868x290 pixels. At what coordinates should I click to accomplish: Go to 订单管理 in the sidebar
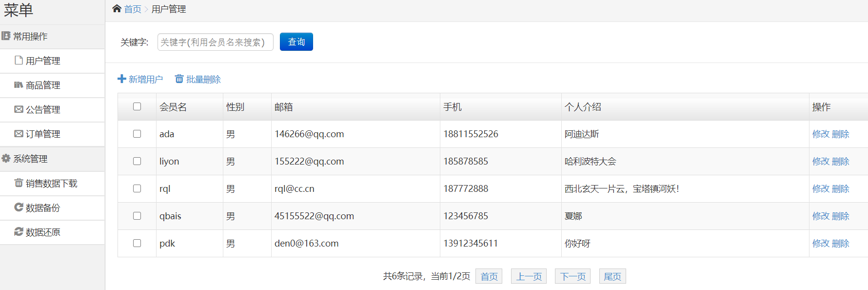click(x=52, y=134)
